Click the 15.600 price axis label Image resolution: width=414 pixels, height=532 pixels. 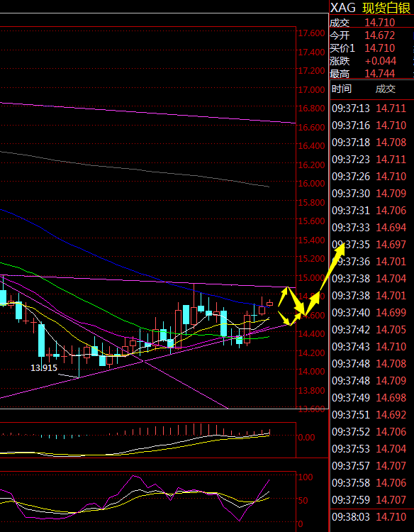(311, 221)
